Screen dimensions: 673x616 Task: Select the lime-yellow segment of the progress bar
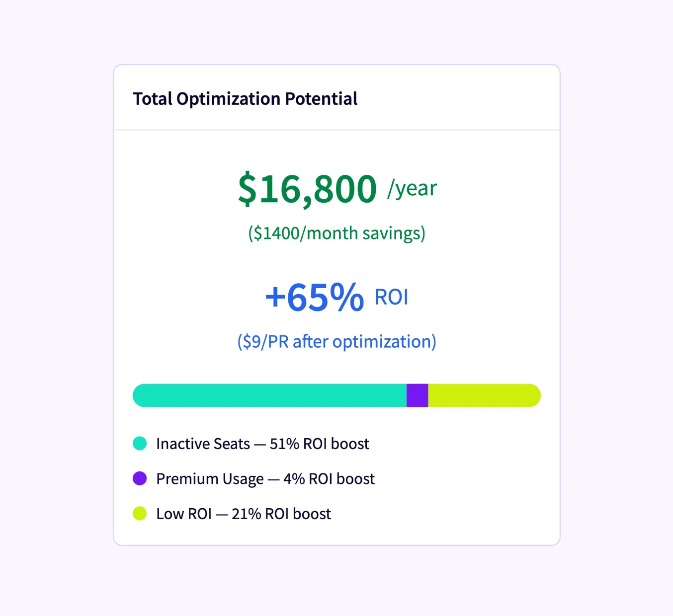click(x=484, y=395)
